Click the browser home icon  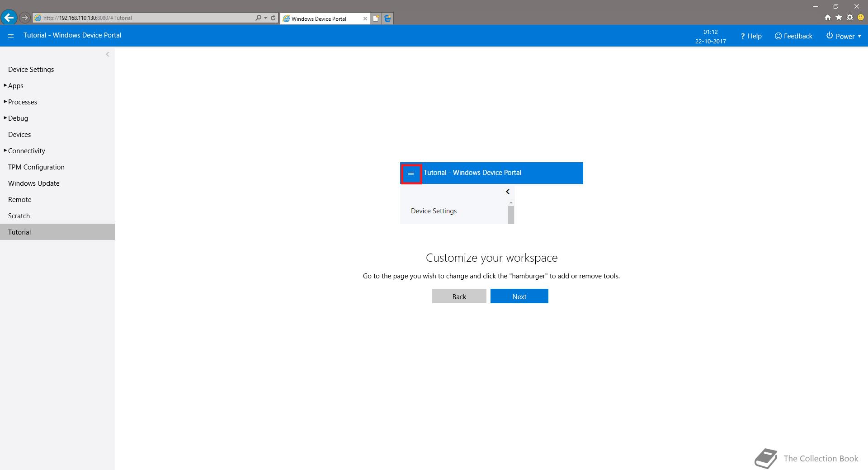point(828,18)
